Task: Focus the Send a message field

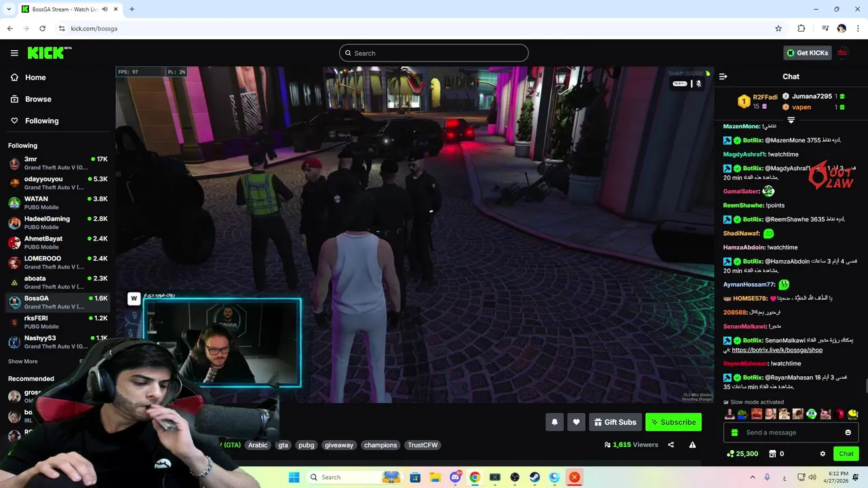Action: (x=791, y=432)
